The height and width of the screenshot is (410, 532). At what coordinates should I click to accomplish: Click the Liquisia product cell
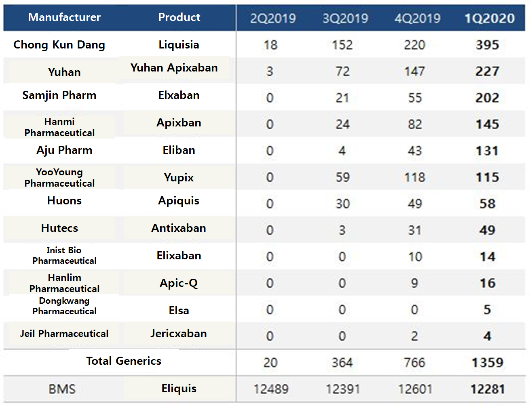(x=179, y=45)
